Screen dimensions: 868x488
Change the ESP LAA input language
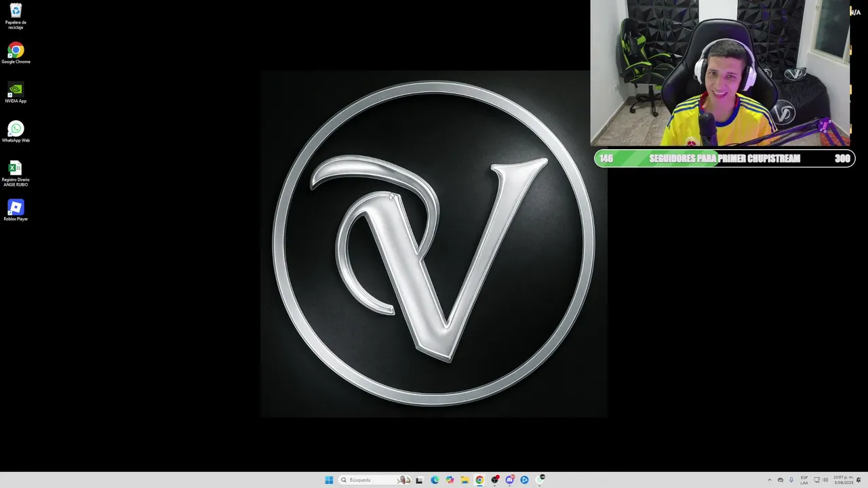[x=804, y=480]
